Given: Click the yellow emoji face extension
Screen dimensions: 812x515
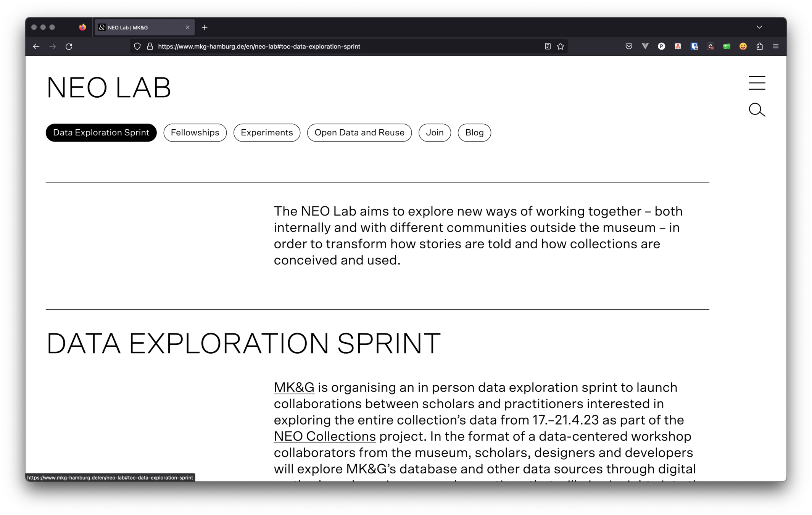Looking at the screenshot, I should (x=743, y=46).
